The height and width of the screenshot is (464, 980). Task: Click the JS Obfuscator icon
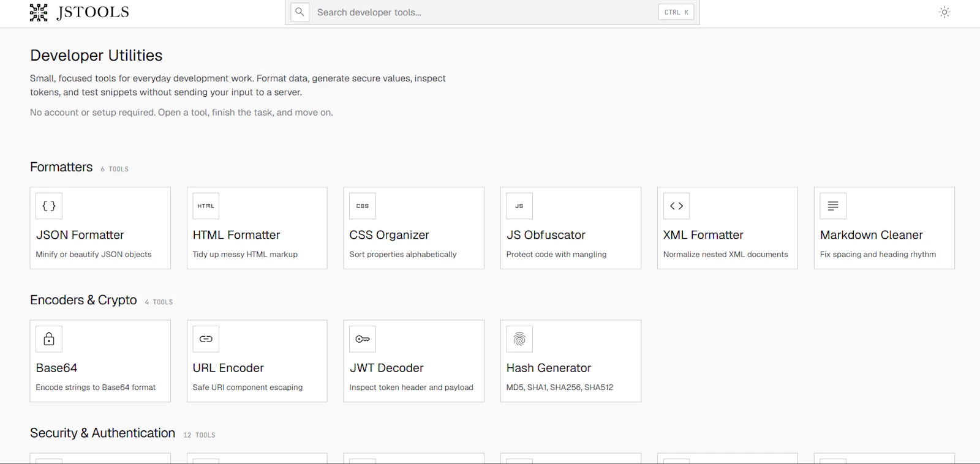point(519,206)
